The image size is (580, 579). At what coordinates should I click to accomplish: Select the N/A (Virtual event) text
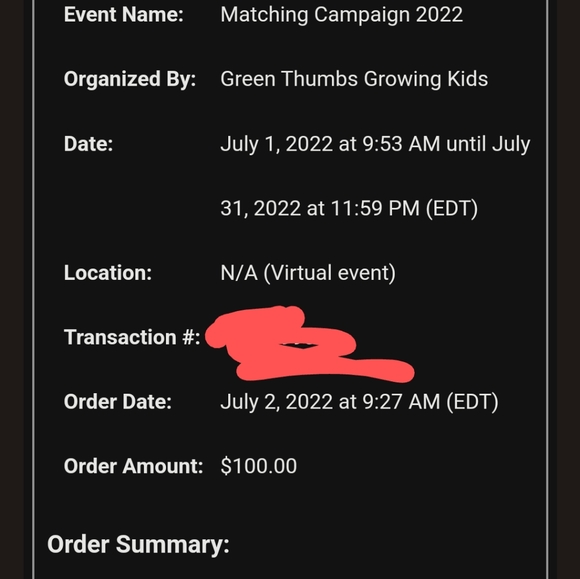[308, 273]
